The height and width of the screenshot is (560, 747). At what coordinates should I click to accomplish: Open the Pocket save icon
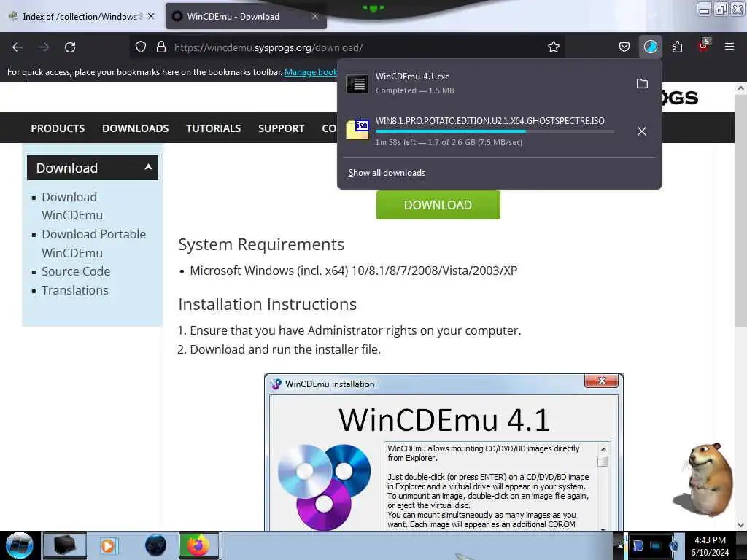pos(624,47)
